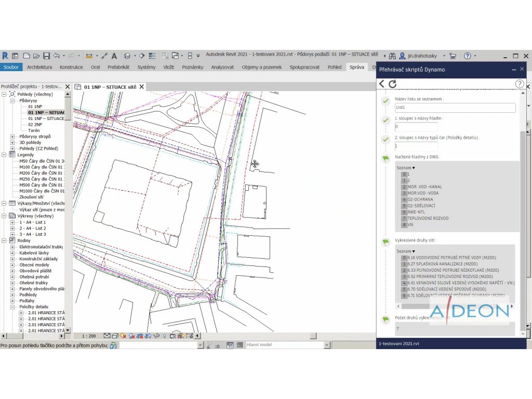Click the '2. sloupec s názvy typů čar' input field

416,146
